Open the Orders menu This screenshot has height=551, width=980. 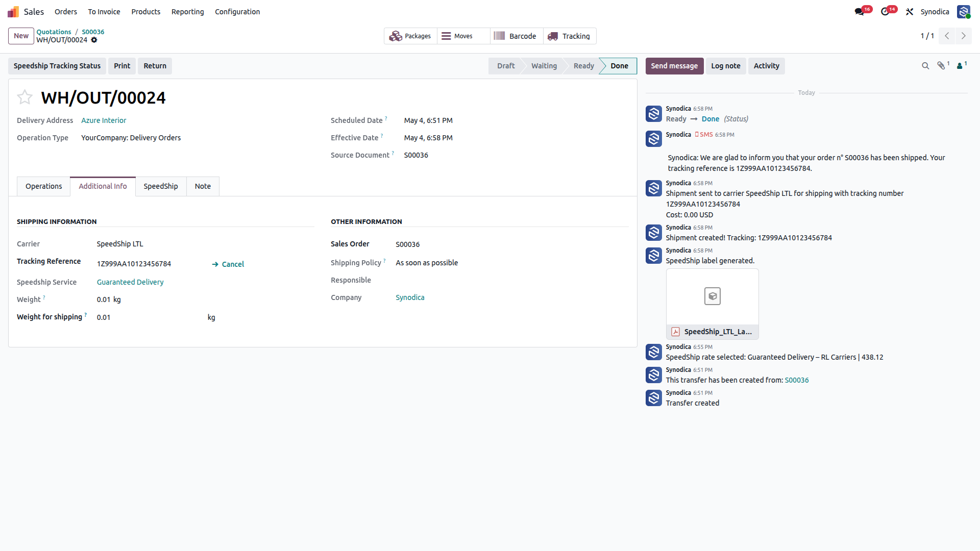coord(66,12)
